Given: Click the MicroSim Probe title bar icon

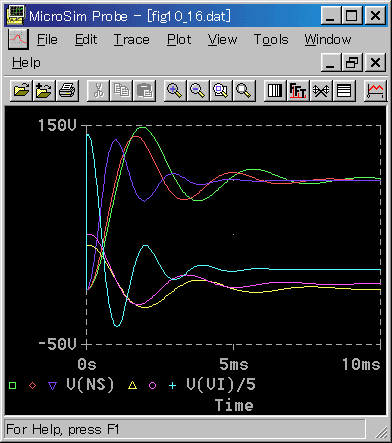Looking at the screenshot, I should pos(15,16).
